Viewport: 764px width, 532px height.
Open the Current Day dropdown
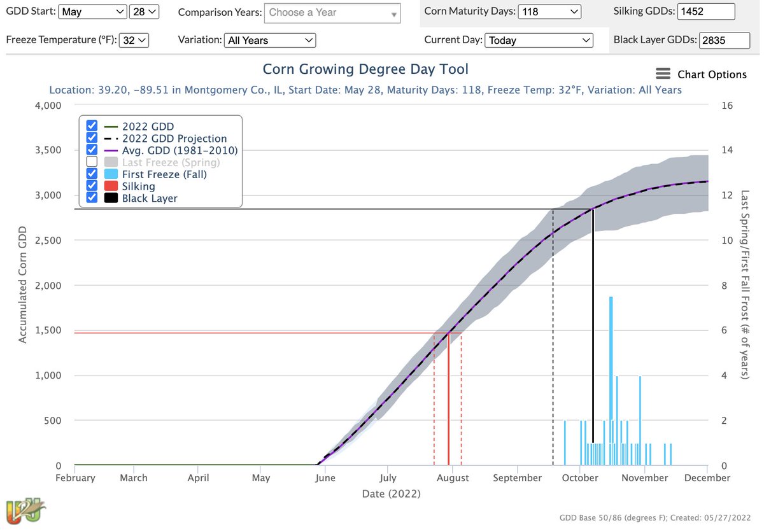tap(539, 40)
